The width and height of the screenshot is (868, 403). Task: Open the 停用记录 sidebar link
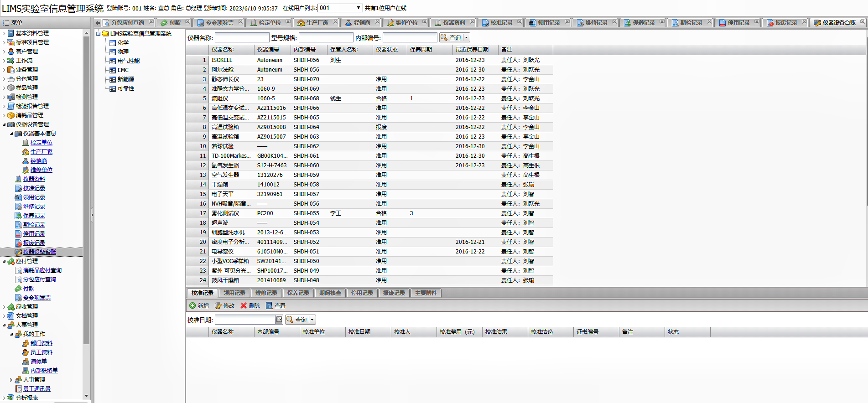click(x=34, y=234)
